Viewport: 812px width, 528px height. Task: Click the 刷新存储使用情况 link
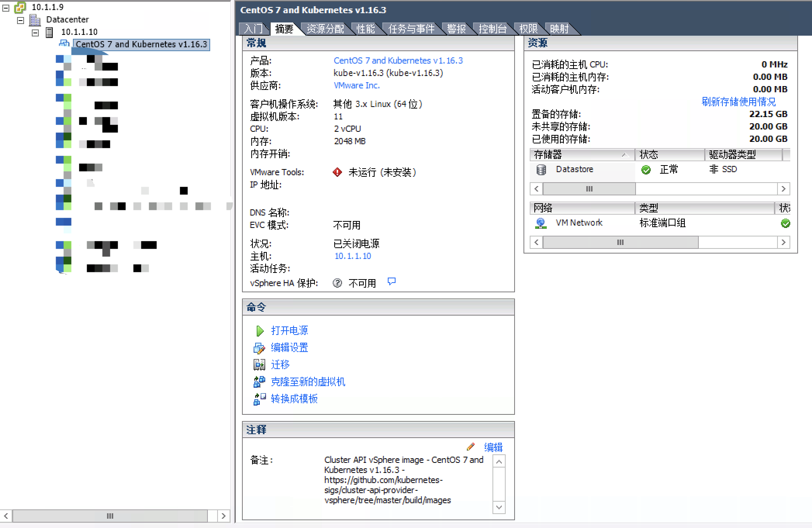[x=738, y=102]
